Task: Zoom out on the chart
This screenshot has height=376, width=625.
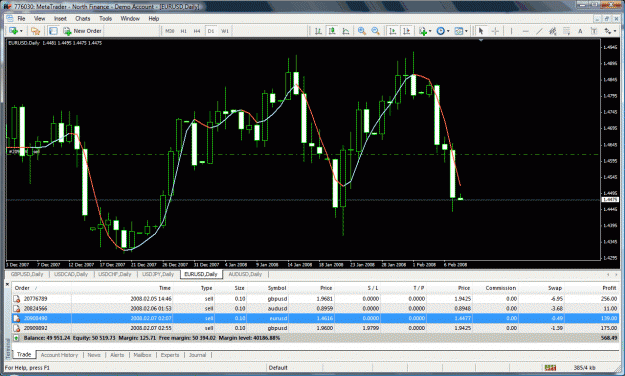Action: point(375,31)
